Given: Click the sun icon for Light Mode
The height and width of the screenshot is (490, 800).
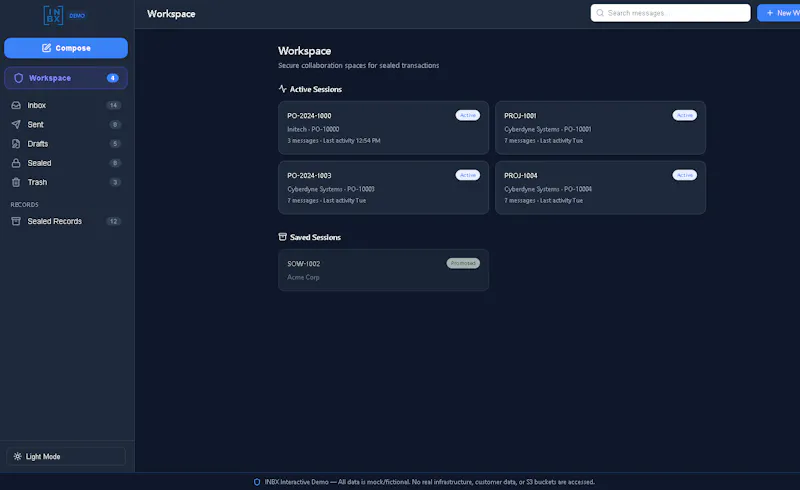Looking at the screenshot, I should tap(17, 456).
